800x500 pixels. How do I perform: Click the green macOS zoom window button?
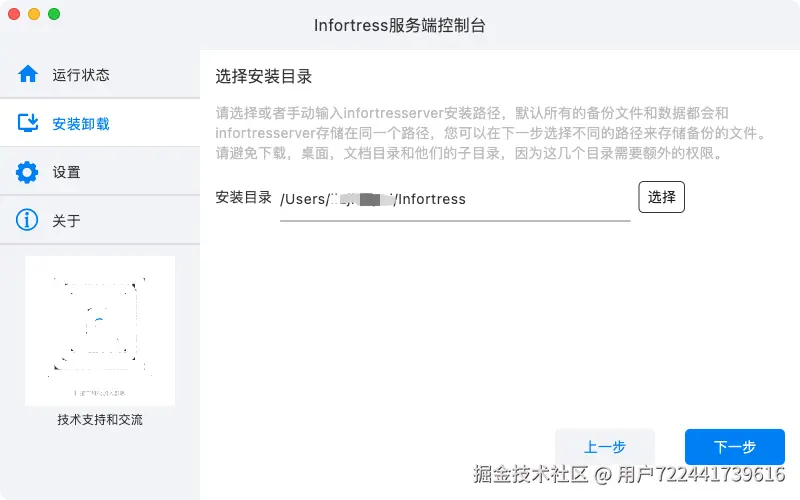[54, 14]
